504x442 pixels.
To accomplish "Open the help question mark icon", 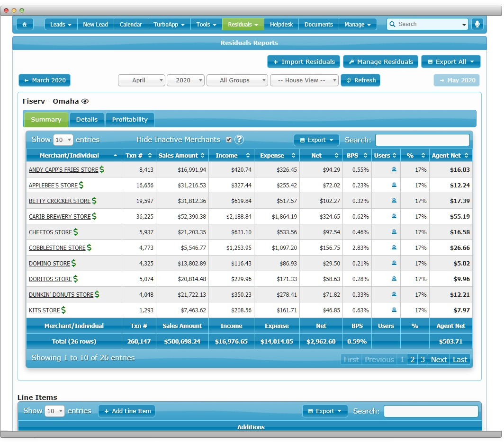I will pos(240,140).
